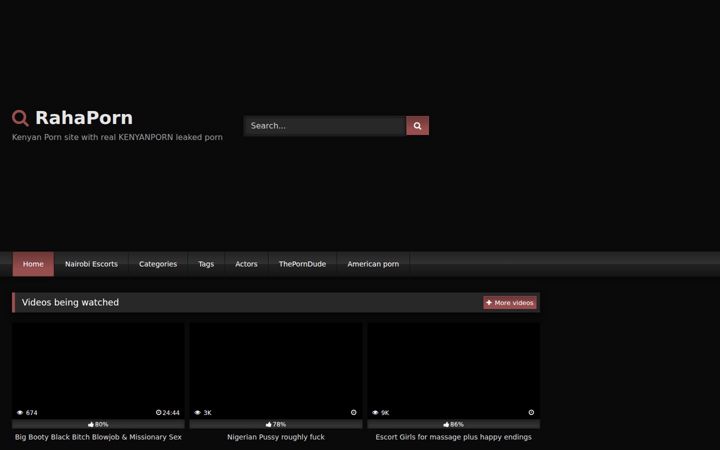Open the second video thumbnail with 3K views
This screenshot has width=720, height=450.
(276, 371)
